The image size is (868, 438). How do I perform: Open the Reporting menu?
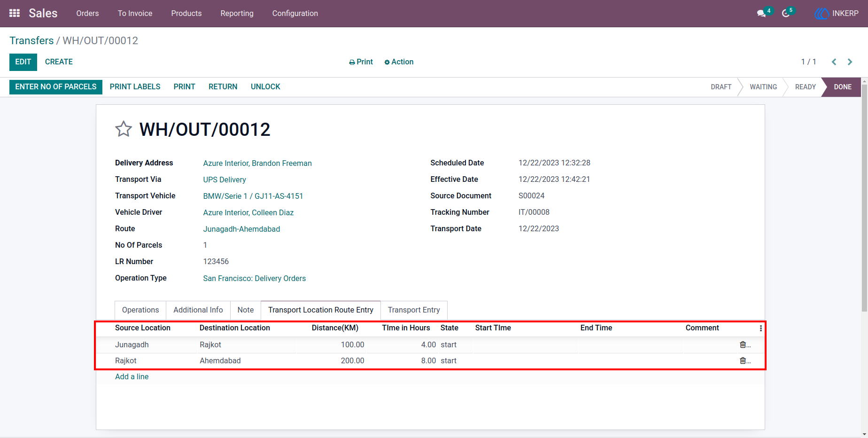point(237,13)
